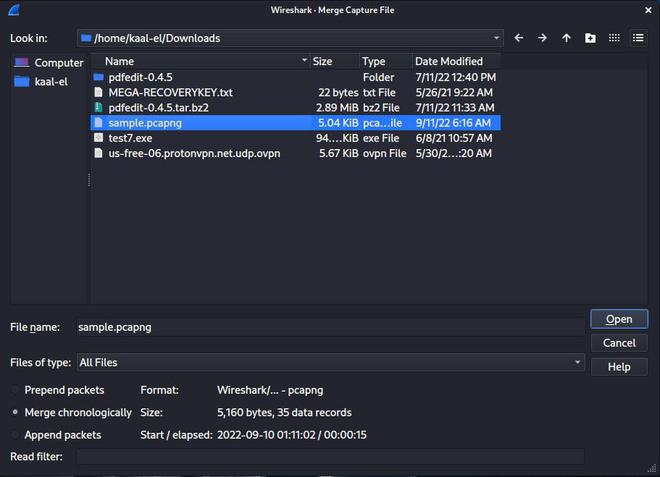Click the Help button
The width and height of the screenshot is (660, 477).
(619, 367)
